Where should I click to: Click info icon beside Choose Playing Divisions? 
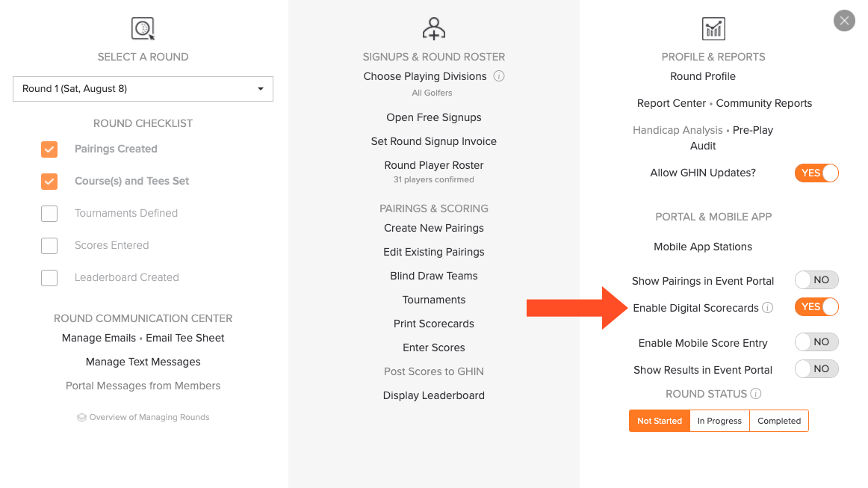(x=499, y=76)
